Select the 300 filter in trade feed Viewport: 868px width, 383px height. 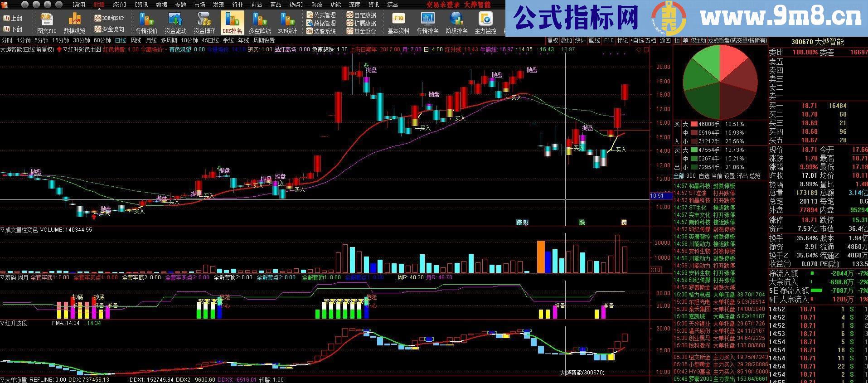point(691,176)
